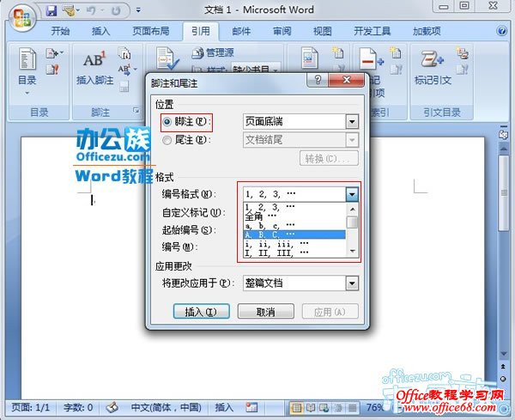Open 脚注 group dialog launcher
Screen dimensions: 515x420
136,111
